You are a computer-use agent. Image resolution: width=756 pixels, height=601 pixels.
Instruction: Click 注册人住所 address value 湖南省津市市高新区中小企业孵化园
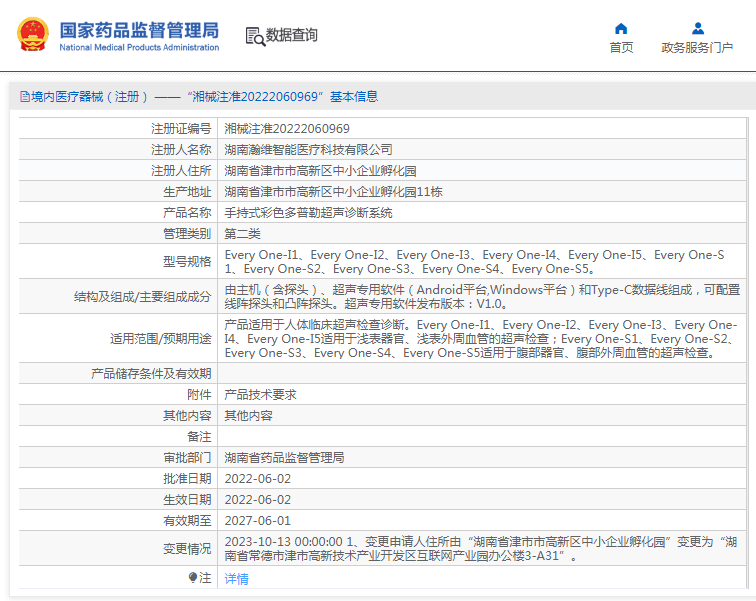(x=320, y=171)
